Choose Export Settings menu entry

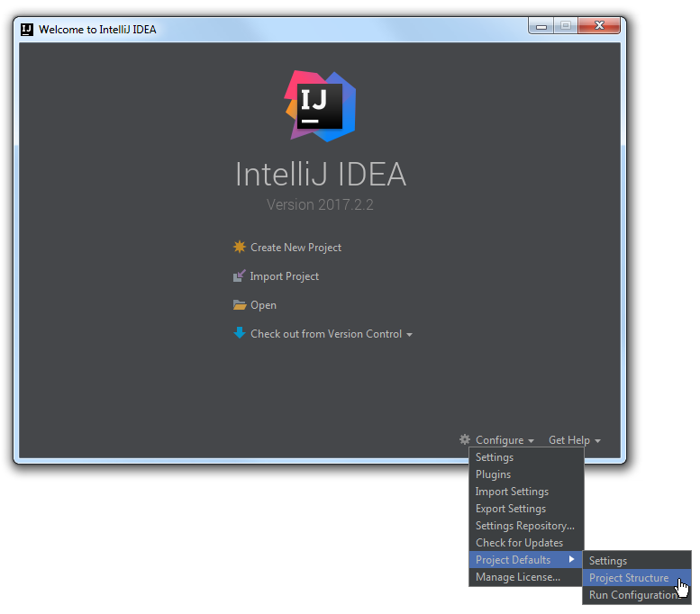[511, 509]
